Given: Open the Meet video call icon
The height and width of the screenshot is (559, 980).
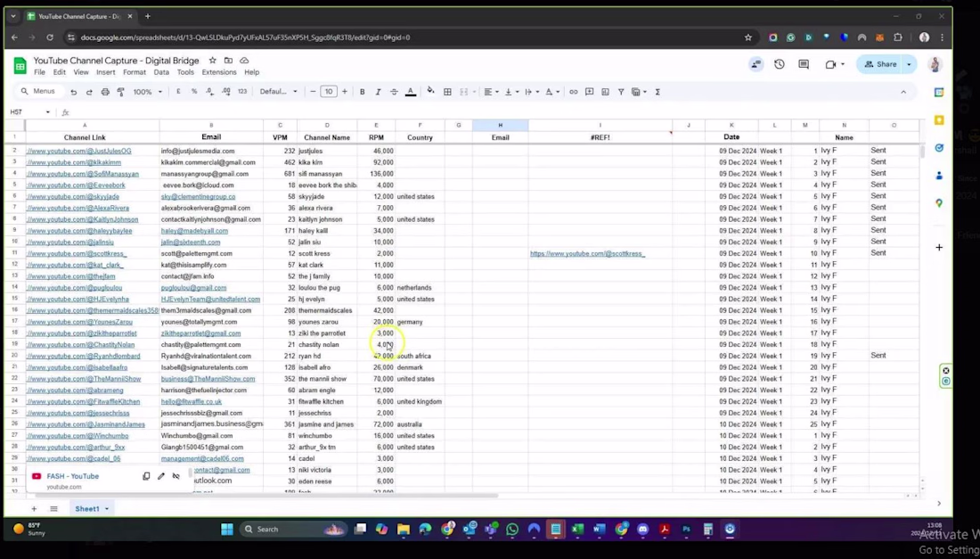Looking at the screenshot, I should click(830, 64).
